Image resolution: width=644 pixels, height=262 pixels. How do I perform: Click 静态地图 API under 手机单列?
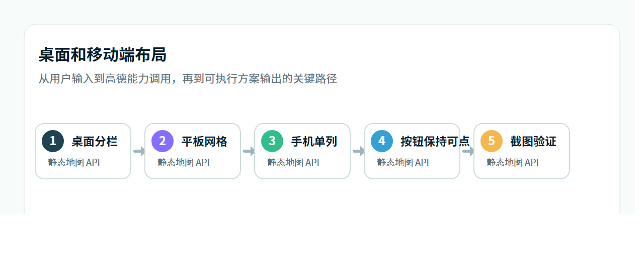[x=293, y=163]
